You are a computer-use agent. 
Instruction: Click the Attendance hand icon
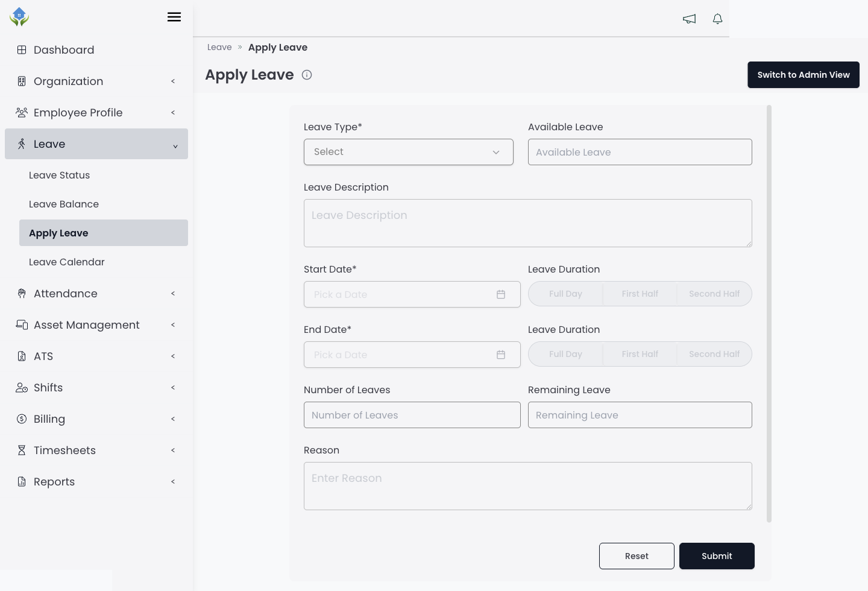(x=22, y=294)
